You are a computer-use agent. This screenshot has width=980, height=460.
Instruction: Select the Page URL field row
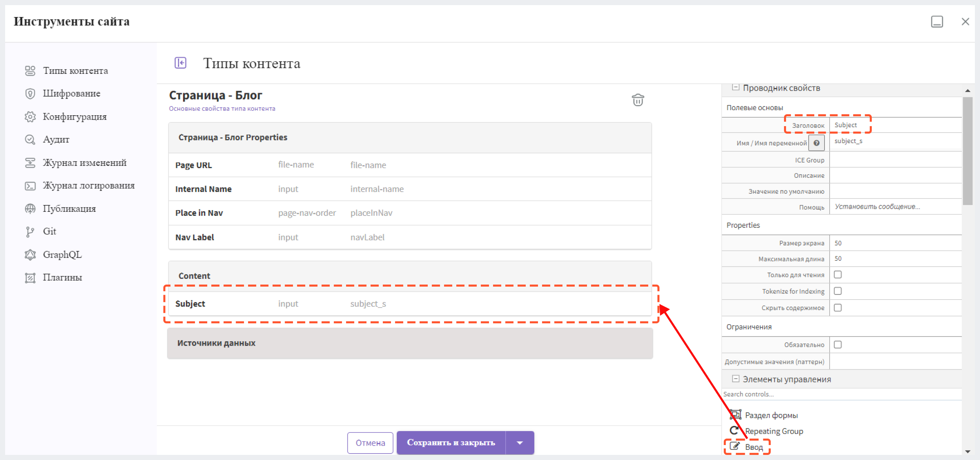click(410, 165)
